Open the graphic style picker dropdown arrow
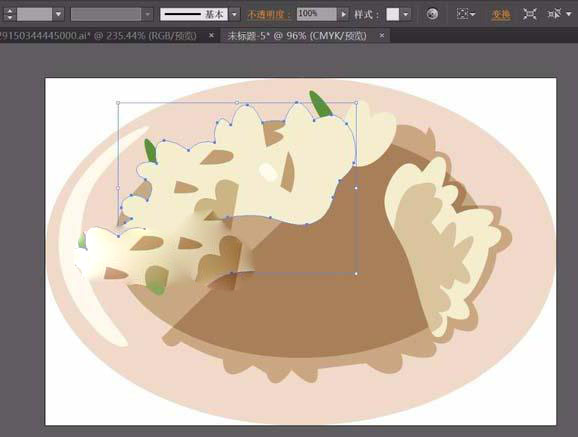The image size is (578, 437). point(405,14)
